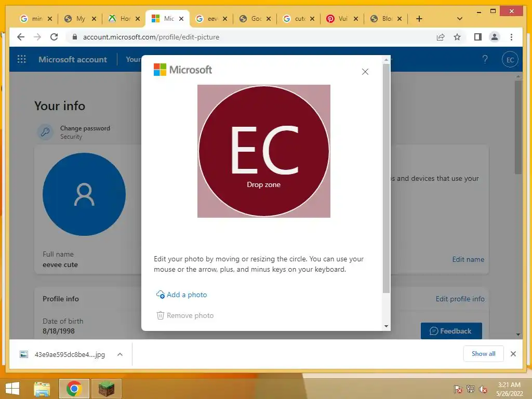Image resolution: width=532 pixels, height=399 pixels.
Task: Open Microsoft app launcher grid
Action: (x=21, y=59)
